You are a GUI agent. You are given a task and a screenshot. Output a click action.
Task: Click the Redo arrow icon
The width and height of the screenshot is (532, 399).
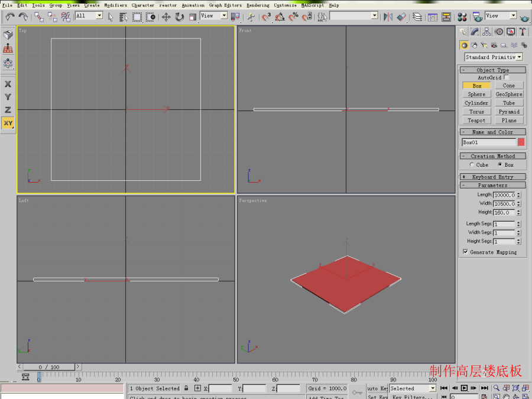coord(23,17)
